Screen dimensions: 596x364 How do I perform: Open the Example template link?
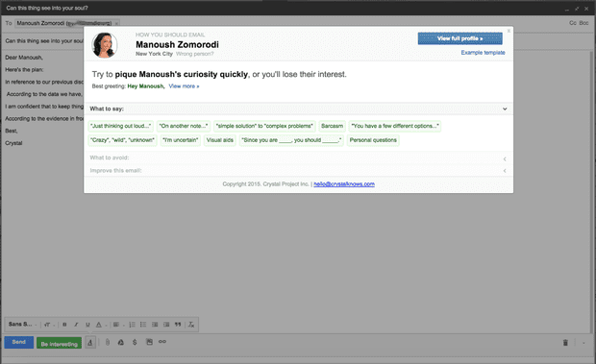484,53
